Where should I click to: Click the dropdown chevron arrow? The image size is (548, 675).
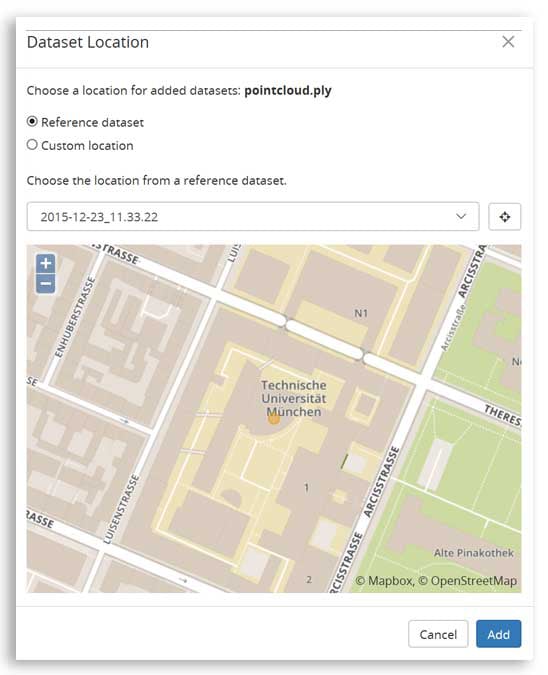point(461,216)
